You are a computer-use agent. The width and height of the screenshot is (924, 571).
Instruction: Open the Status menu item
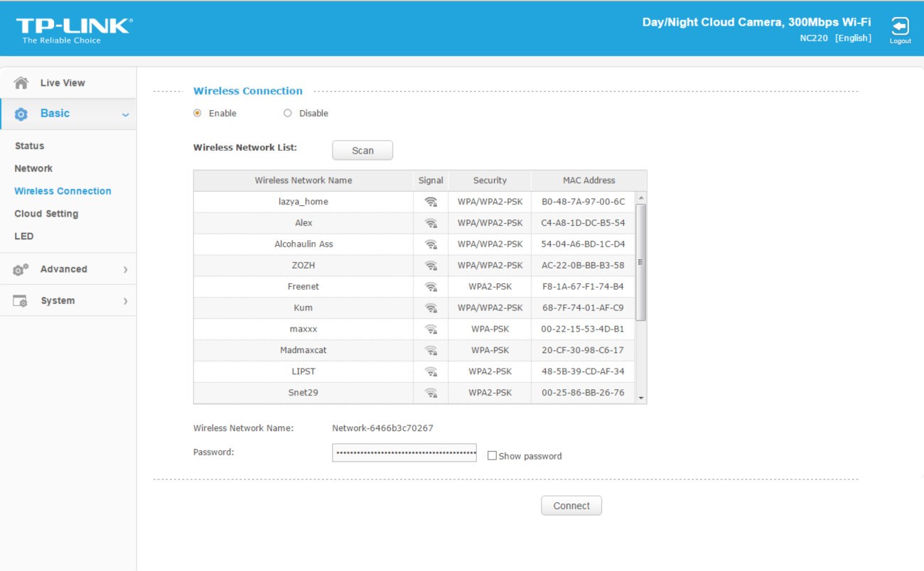pyautogui.click(x=29, y=146)
